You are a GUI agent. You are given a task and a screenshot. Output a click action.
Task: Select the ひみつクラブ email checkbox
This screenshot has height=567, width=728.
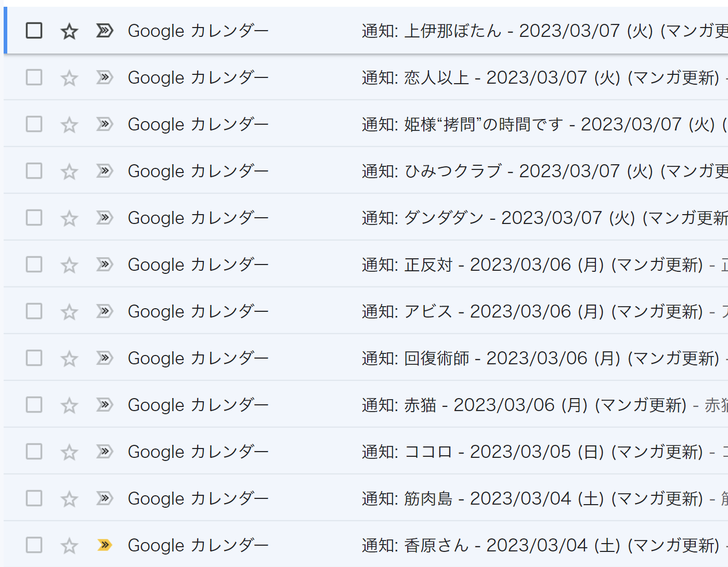(x=34, y=171)
